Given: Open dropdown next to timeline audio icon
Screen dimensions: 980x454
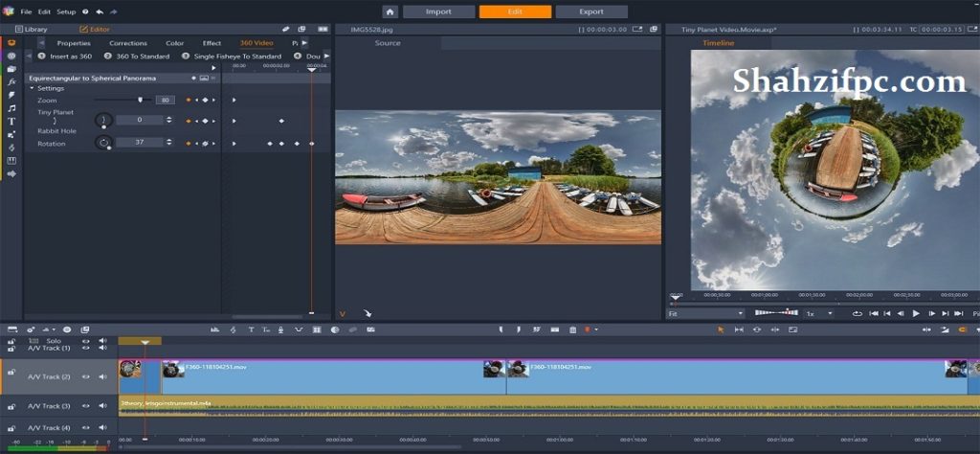Looking at the screenshot, I should [54, 329].
